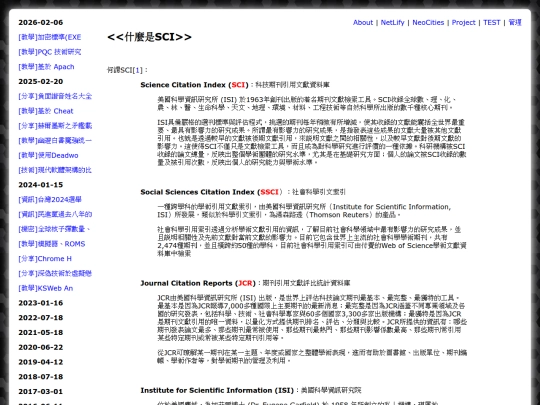Follow the [1] reference link after 何謂SCI

137,70
